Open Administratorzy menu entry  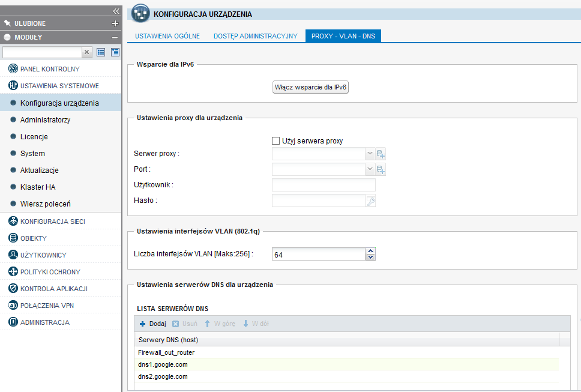pyautogui.click(x=45, y=119)
